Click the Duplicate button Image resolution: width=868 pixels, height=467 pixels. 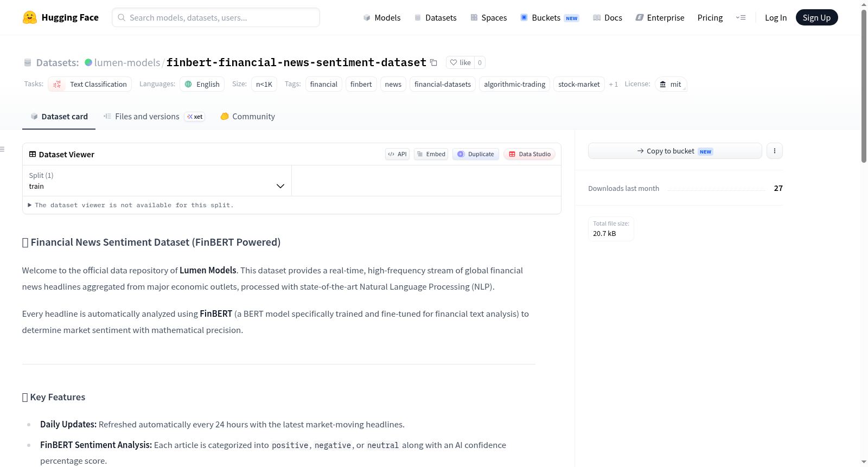pos(476,154)
